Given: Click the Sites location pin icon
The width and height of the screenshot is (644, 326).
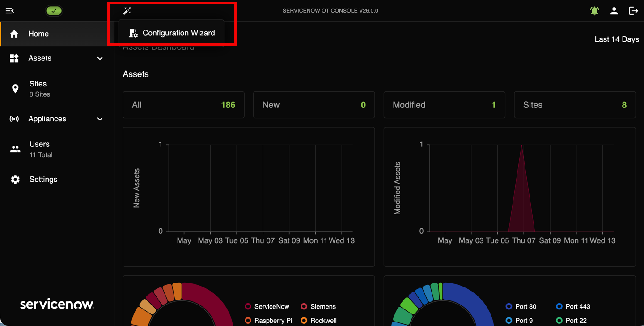Looking at the screenshot, I should (x=15, y=89).
